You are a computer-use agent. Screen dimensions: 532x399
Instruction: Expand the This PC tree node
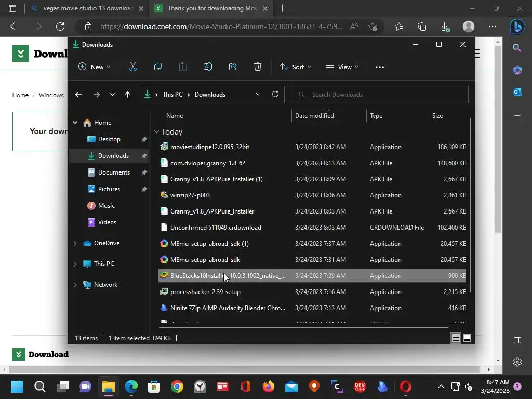75,264
